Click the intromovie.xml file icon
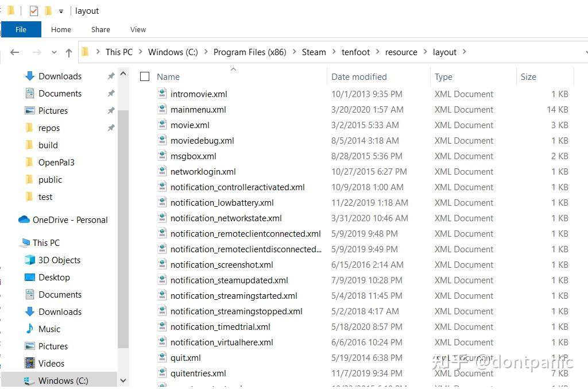588x389 pixels. 162,94
